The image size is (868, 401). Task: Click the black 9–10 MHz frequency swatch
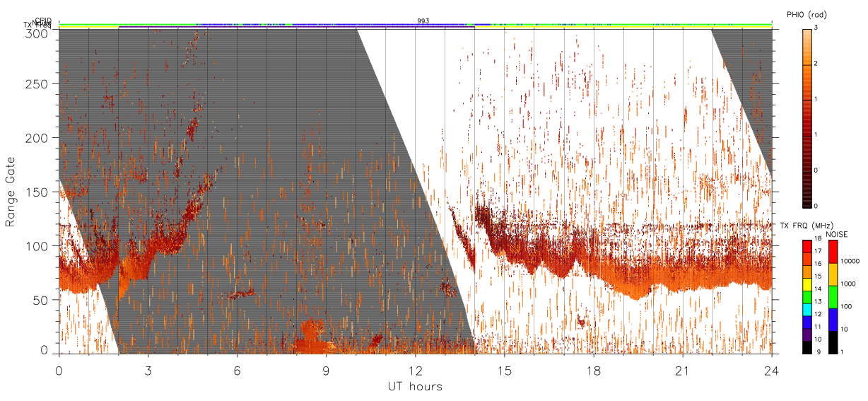pyautogui.click(x=807, y=348)
